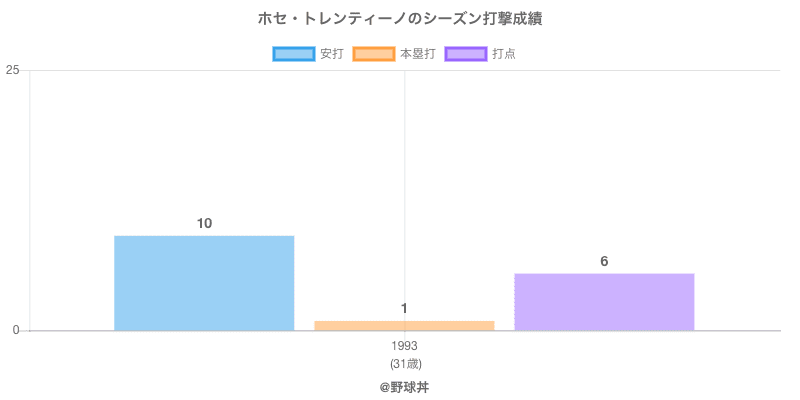This screenshot has width=800, height=400.
Task: Click the value label 10 above blue bar
Action: pos(204,223)
